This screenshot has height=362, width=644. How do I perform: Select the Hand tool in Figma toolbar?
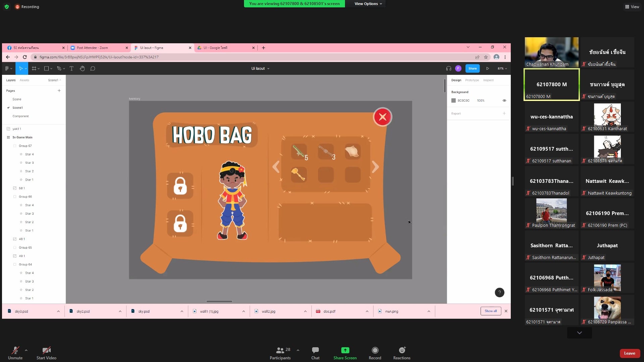82,68
